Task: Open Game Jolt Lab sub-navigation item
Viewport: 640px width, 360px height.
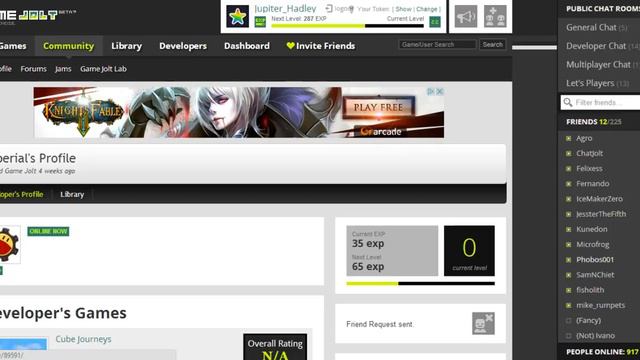Action: (103, 69)
